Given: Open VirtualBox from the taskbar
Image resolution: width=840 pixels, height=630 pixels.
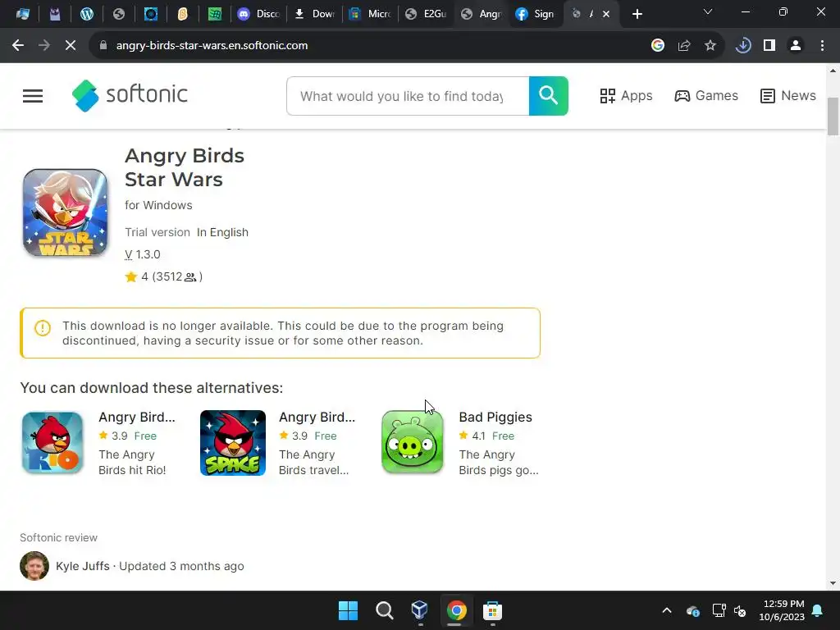Looking at the screenshot, I should pos(420,610).
